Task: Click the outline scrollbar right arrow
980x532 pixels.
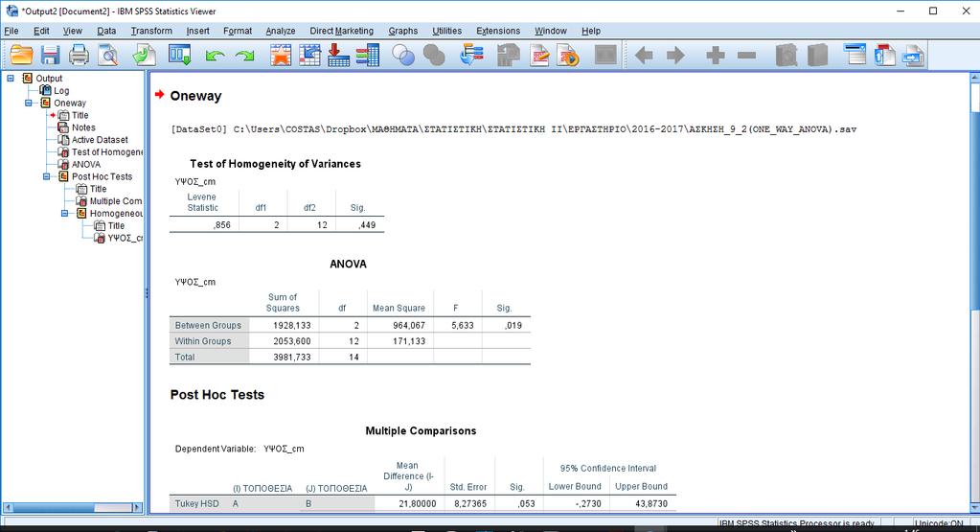Action: [x=137, y=508]
